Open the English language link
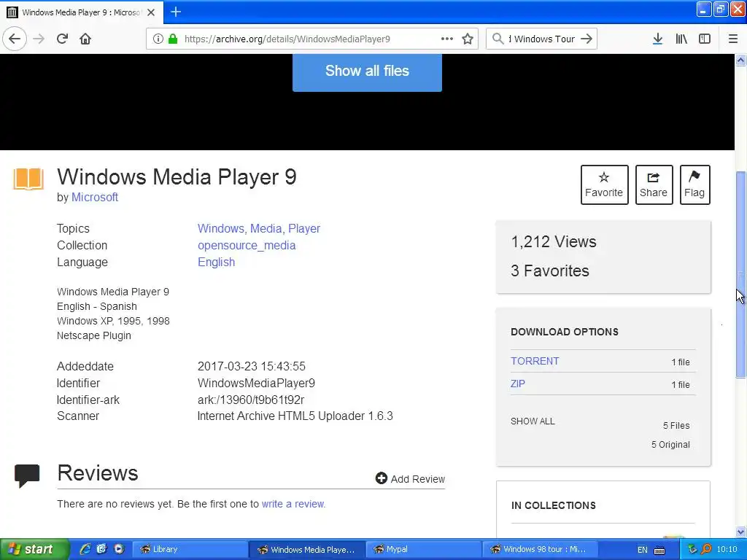747x560 pixels. 216,262
